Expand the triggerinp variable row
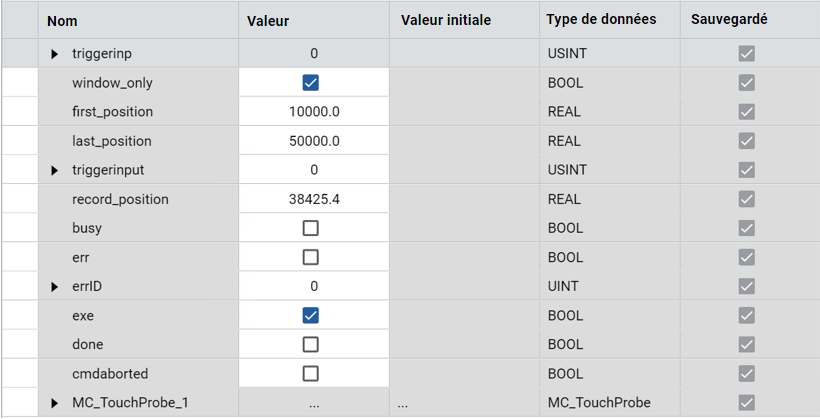 [54, 54]
